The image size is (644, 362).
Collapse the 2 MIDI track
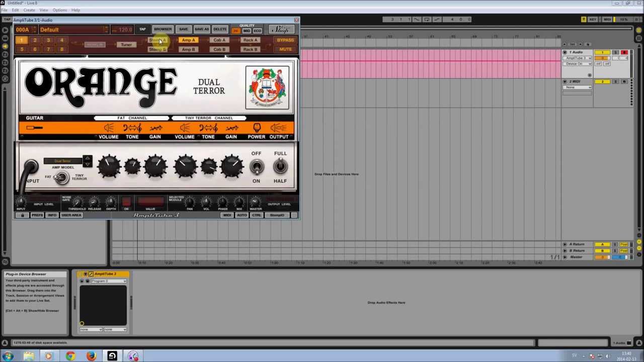click(565, 81)
